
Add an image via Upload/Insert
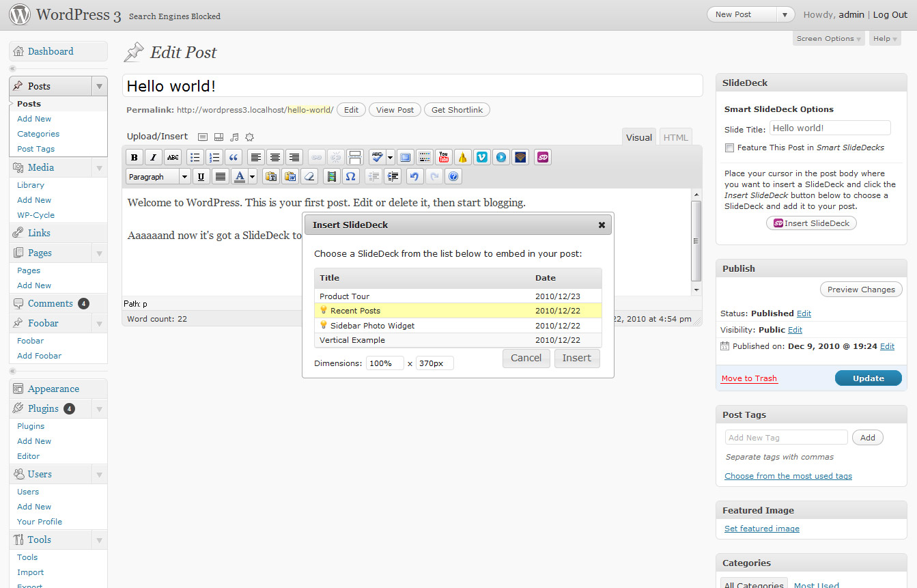(x=202, y=137)
